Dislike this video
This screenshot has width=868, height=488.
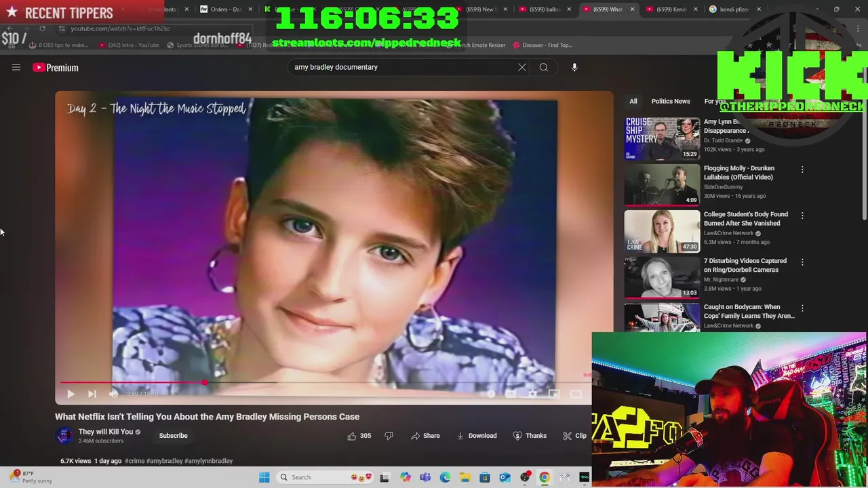point(389,436)
